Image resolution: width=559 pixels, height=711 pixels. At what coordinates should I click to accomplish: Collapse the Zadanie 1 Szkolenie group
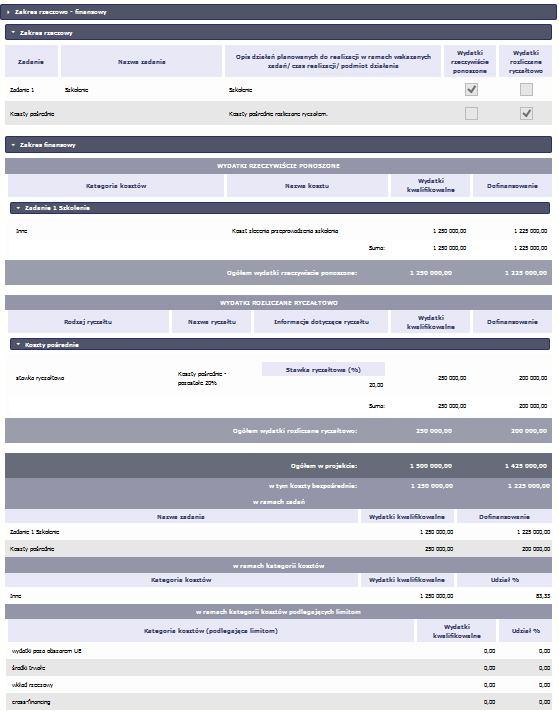click(280, 208)
